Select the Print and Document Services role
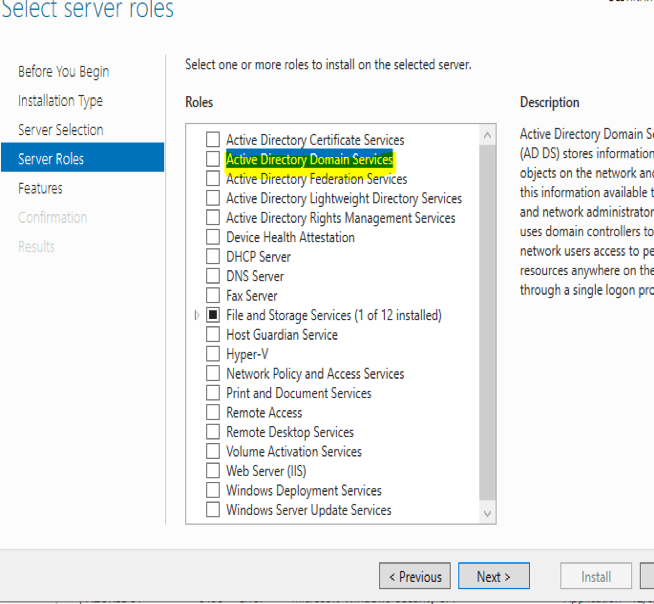654x604 pixels. coord(298,393)
